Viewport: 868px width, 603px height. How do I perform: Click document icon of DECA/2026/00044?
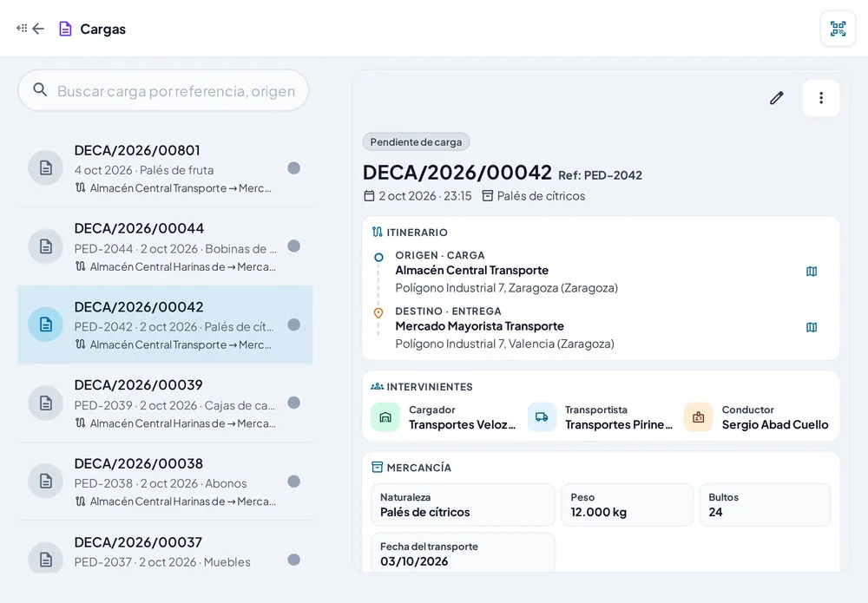tap(46, 246)
